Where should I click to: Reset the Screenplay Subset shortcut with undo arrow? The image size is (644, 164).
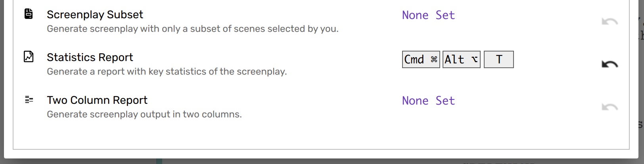coord(609,21)
